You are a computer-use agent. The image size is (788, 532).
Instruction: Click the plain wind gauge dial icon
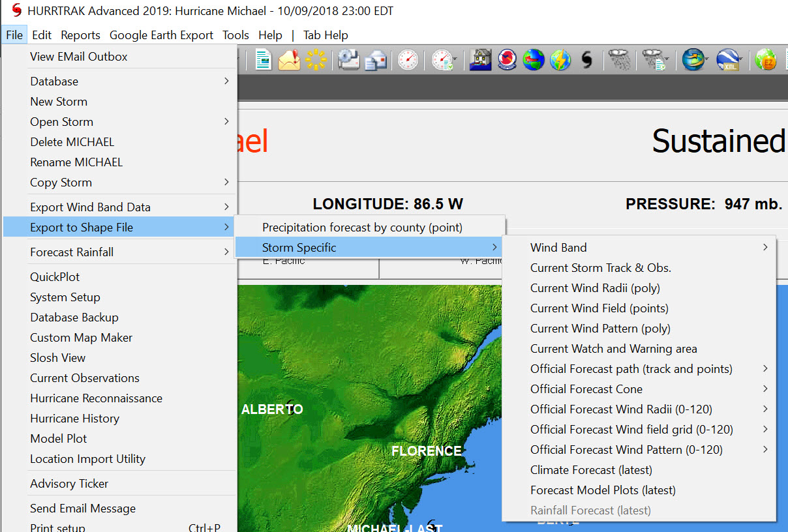(x=408, y=60)
